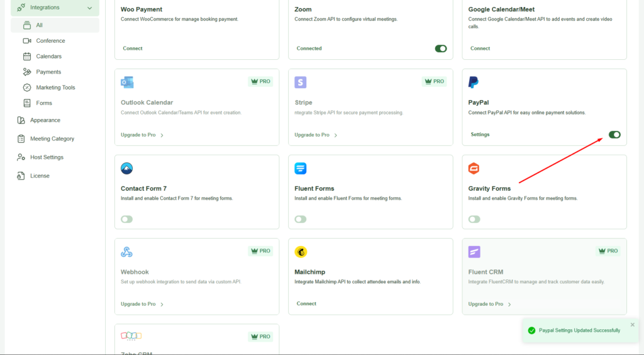The height and width of the screenshot is (355, 644).
Task: Click Upgrade to Pro on Outlook Calendar
Action: tap(138, 135)
